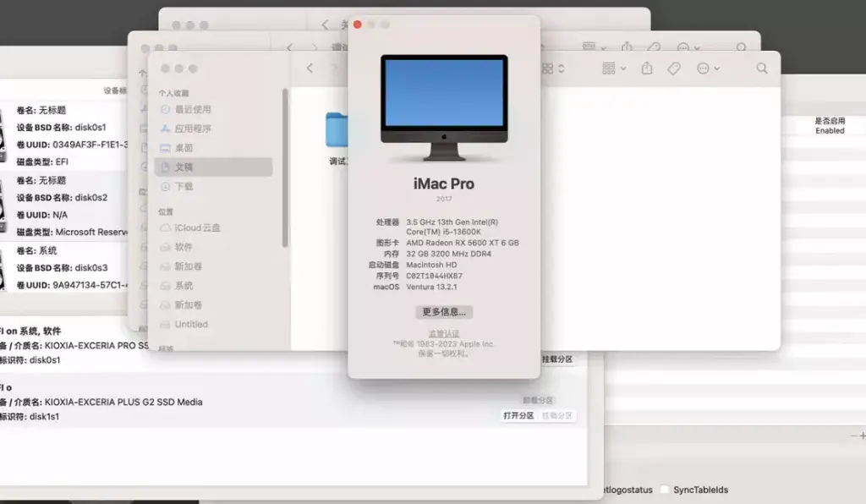
Task: Click the share icon in the back Finder window
Action: point(627,47)
